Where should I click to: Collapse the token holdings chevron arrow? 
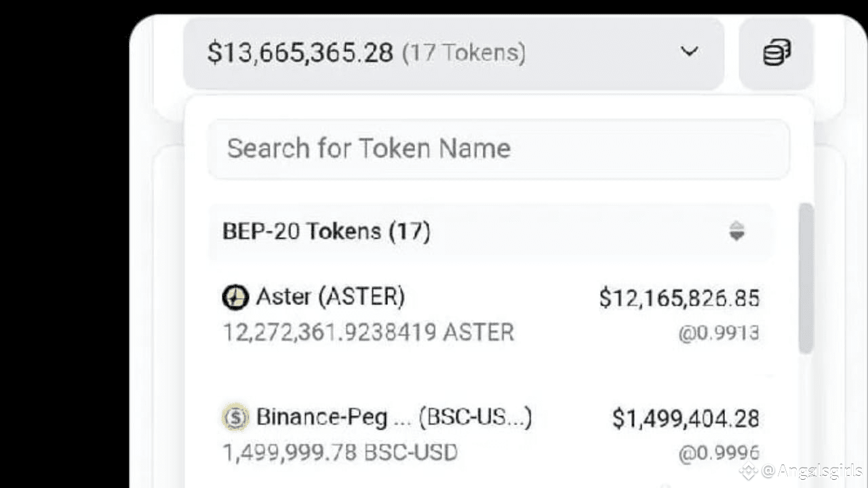coord(689,52)
